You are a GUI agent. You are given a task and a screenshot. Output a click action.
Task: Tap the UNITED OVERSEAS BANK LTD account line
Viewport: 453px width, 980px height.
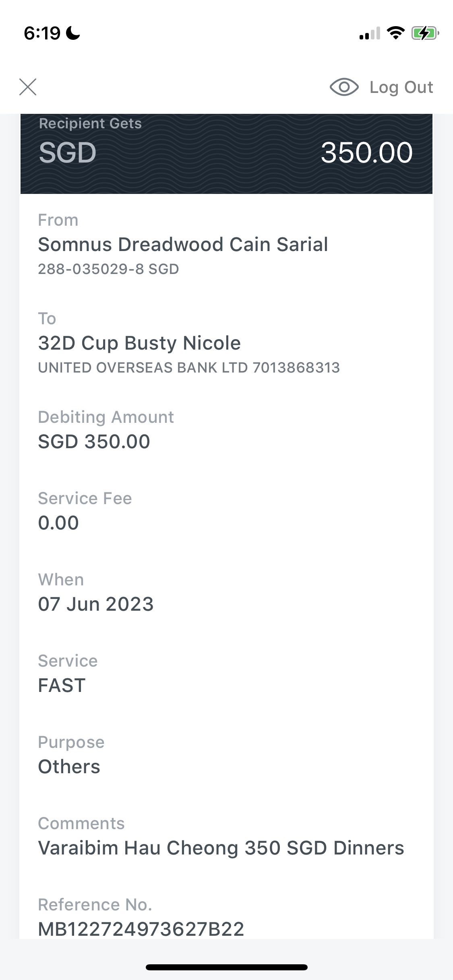[189, 368]
